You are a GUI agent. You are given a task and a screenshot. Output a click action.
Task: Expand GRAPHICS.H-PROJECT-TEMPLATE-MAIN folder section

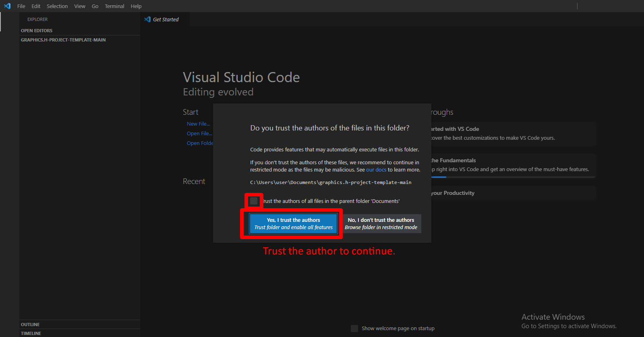80,40
